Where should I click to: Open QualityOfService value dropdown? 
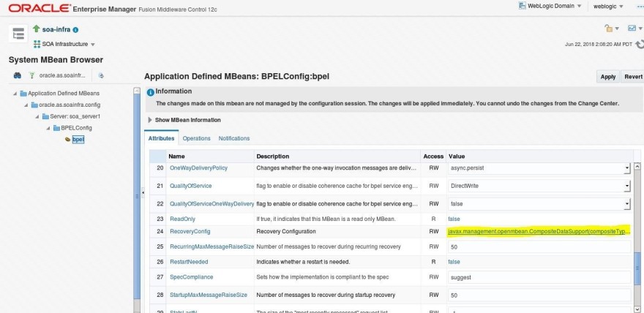tap(626, 186)
